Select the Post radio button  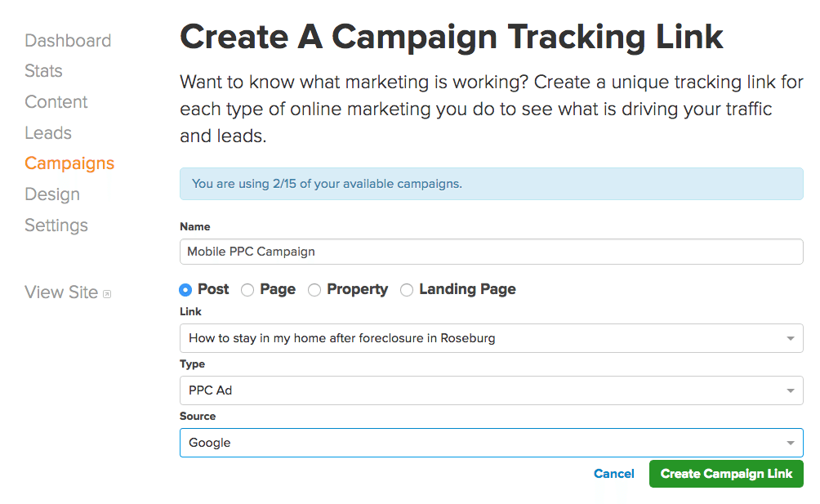pos(185,290)
